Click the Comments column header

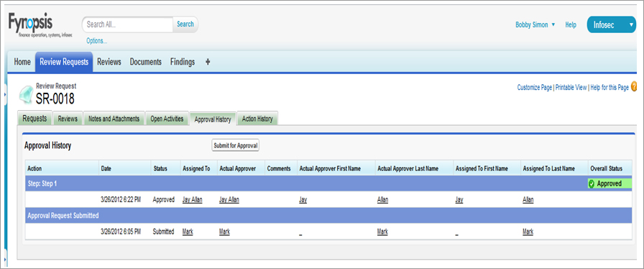(281, 168)
